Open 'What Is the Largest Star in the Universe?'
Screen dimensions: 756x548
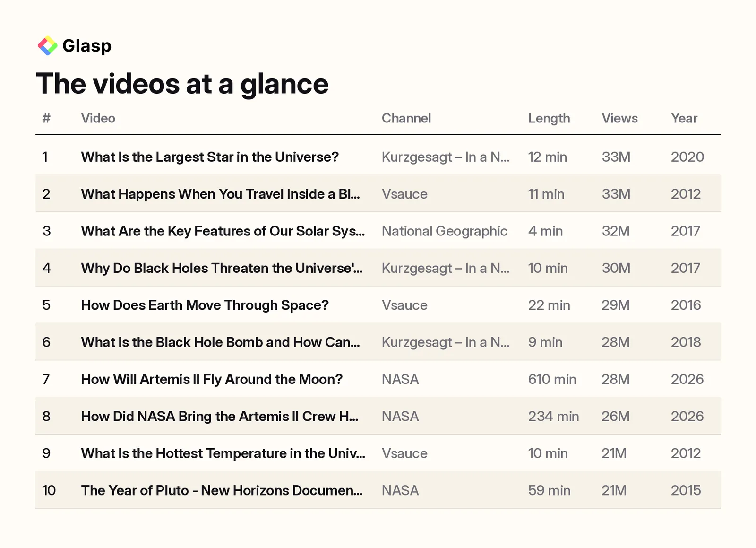(x=210, y=157)
